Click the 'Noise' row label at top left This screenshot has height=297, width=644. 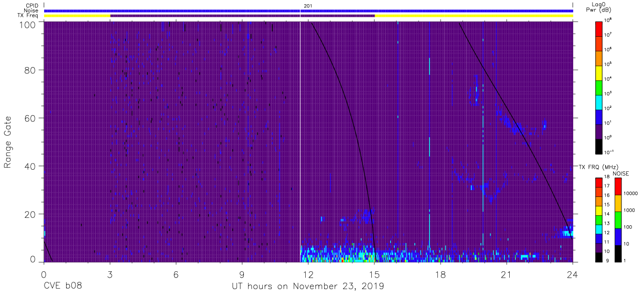click(31, 10)
